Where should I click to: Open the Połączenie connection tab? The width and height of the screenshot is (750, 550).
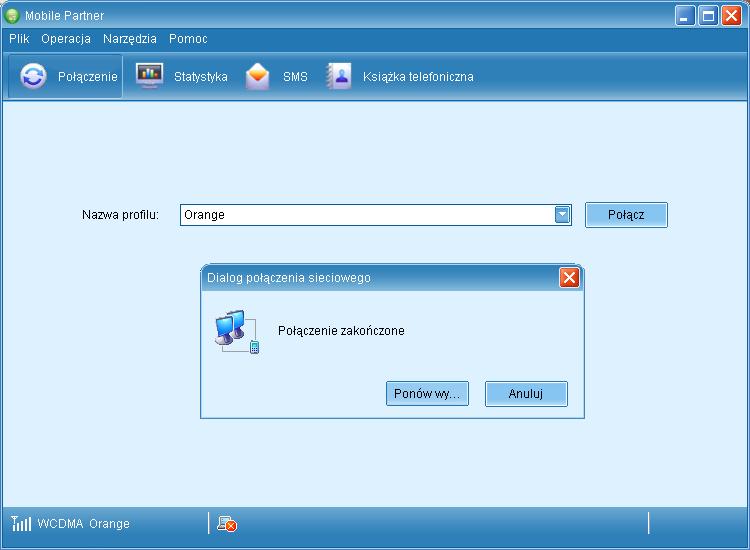66,77
